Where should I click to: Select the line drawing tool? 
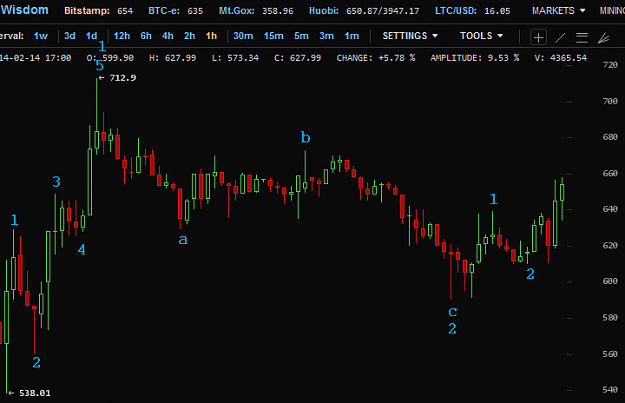point(560,37)
